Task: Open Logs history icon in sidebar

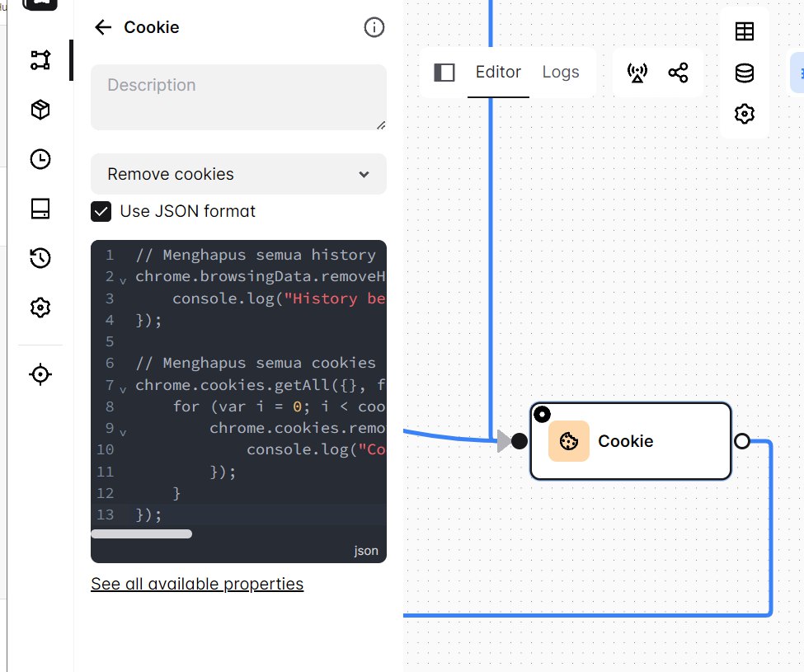Action: pos(40,258)
